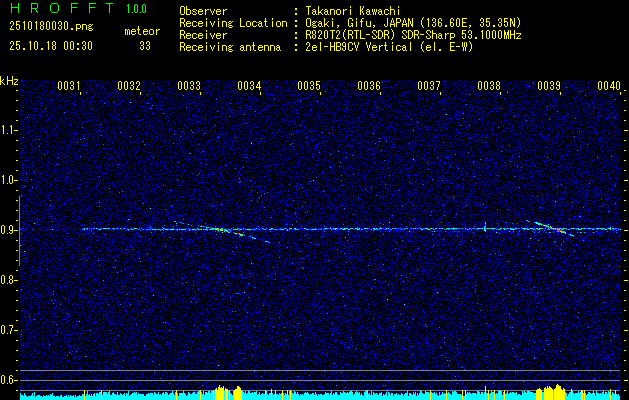This screenshot has width=629, height=400.
Task: Click the Receiving Location label
Action: coord(233,23)
